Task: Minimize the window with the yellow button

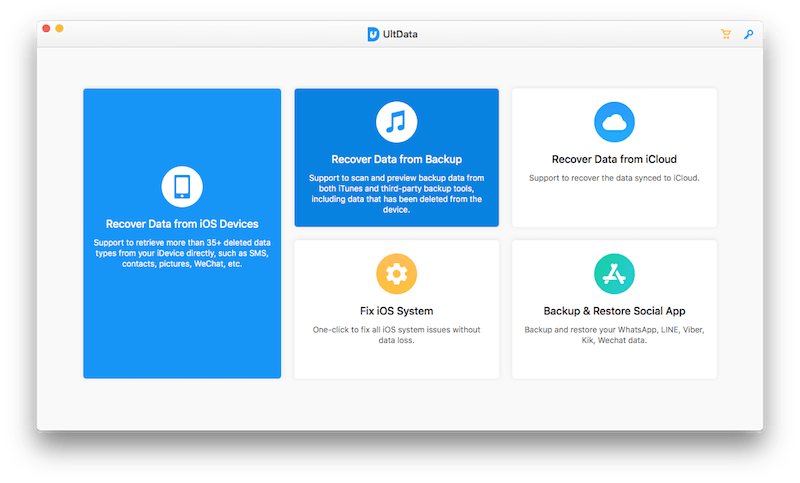Action: [x=59, y=29]
